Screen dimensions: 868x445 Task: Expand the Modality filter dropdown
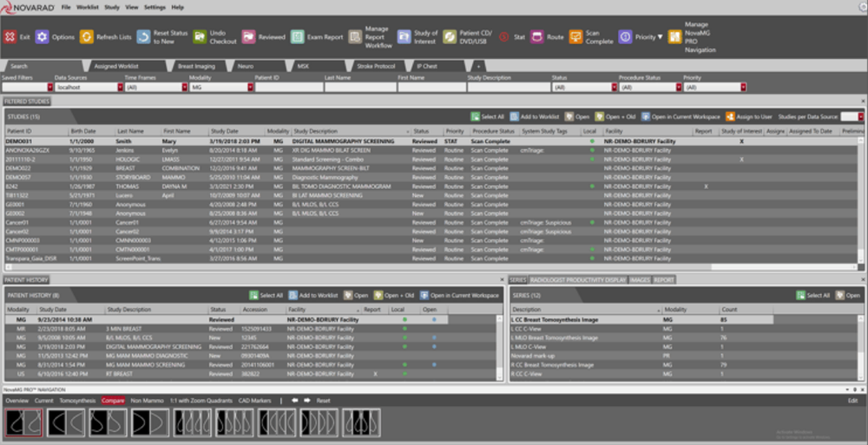[x=250, y=88]
